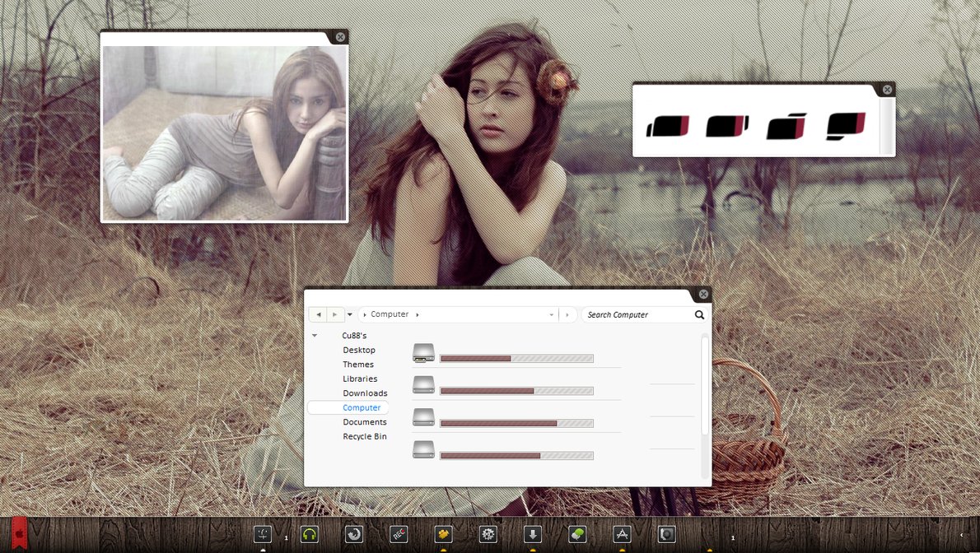Open recent locations dropdown beside navigation arrows

pyautogui.click(x=350, y=314)
